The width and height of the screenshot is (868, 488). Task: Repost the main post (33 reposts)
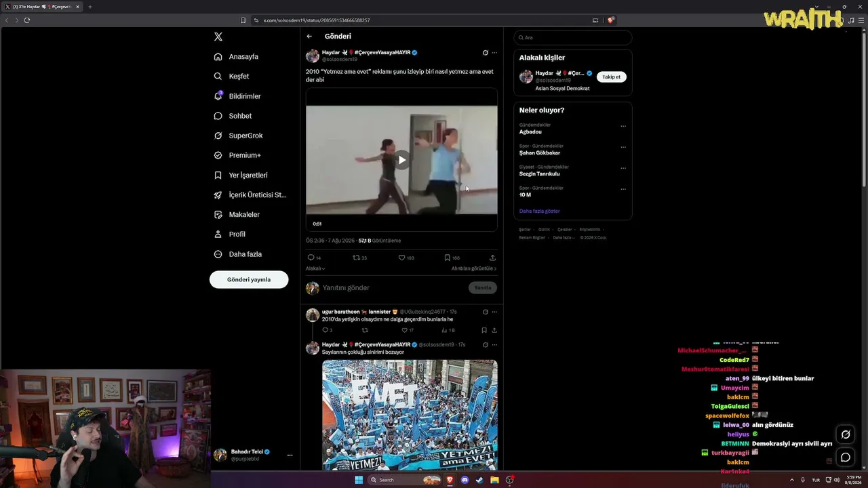coord(359,258)
